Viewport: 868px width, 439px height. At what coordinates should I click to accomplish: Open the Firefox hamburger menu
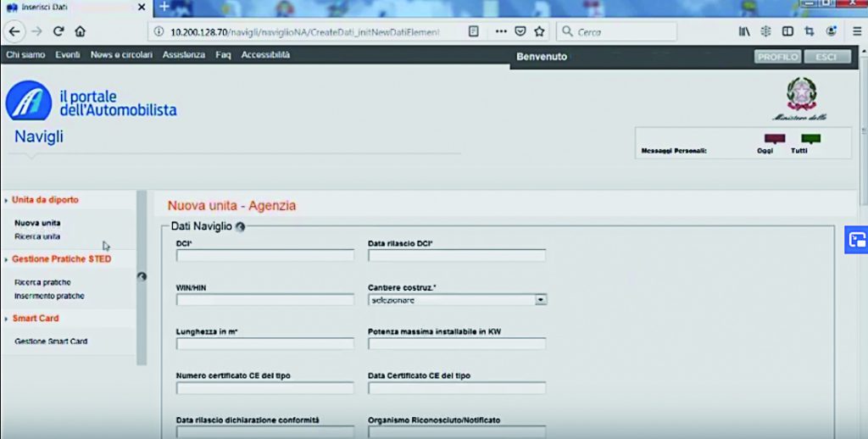(857, 31)
